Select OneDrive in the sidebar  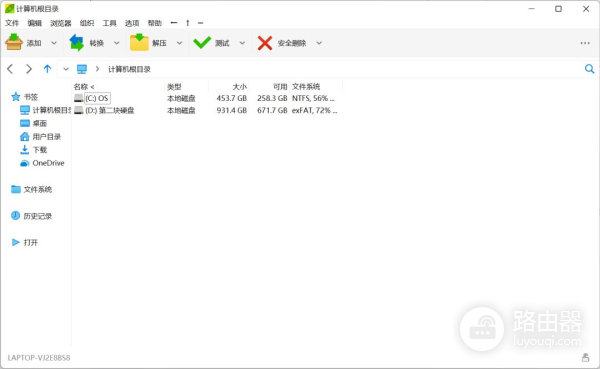(42, 163)
